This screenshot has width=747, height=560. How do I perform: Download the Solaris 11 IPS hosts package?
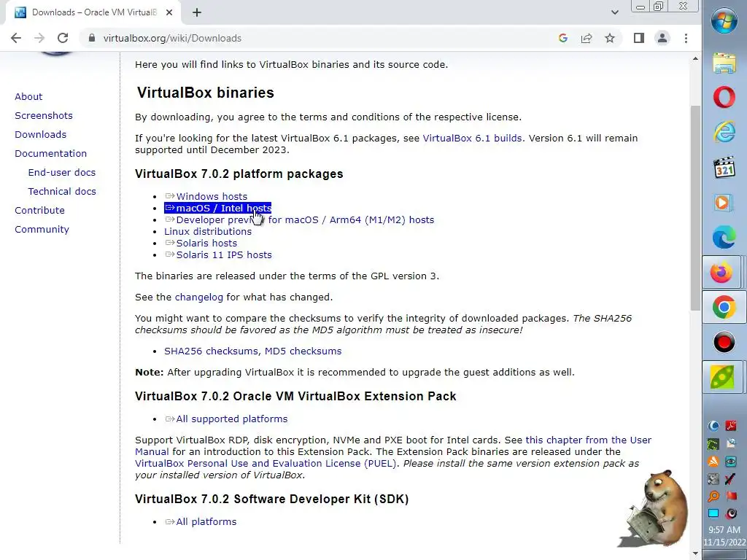pyautogui.click(x=218, y=254)
